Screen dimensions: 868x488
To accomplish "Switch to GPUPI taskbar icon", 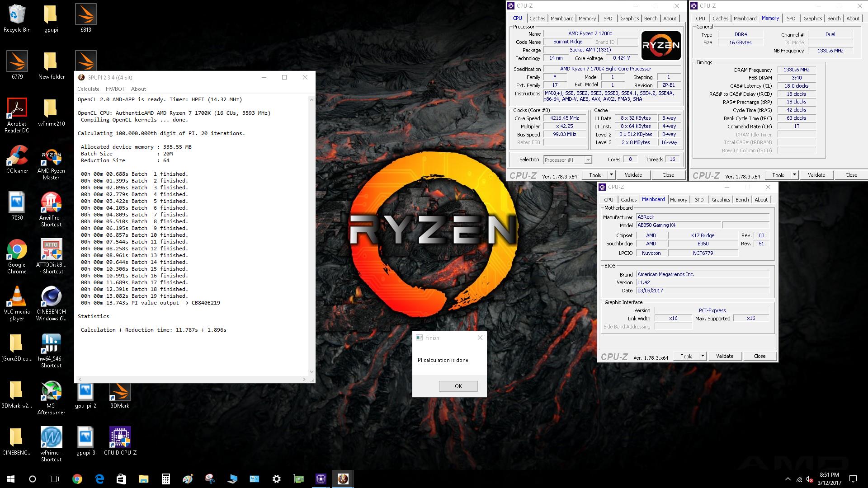I will pyautogui.click(x=343, y=479).
